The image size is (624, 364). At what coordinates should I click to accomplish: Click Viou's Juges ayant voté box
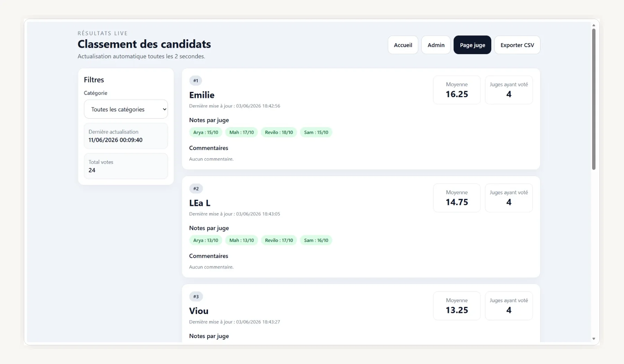click(509, 306)
